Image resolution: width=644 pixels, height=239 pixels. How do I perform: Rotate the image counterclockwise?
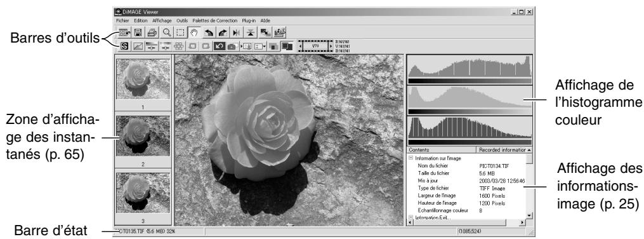(209, 32)
